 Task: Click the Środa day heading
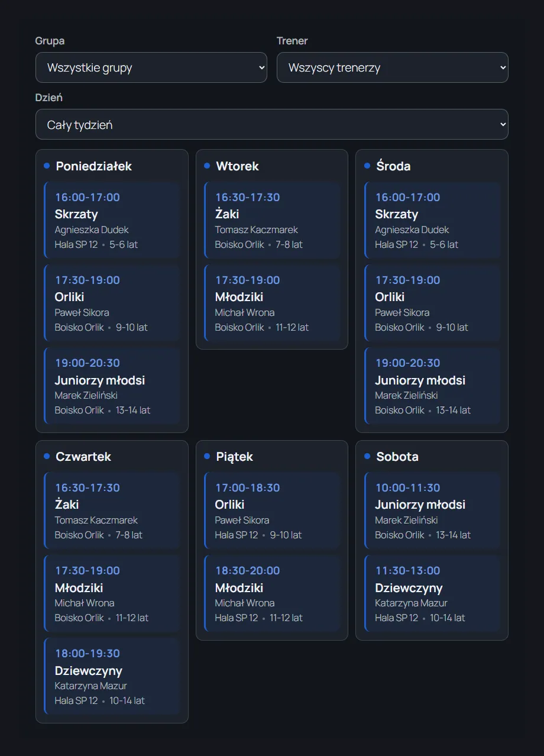tap(393, 166)
